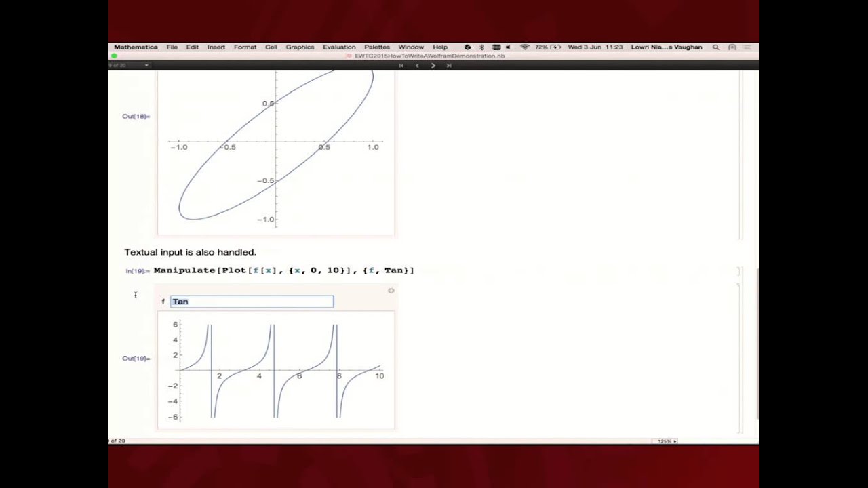This screenshot has height=488, width=868.
Task: Select the In[19] cell label
Action: (x=138, y=271)
